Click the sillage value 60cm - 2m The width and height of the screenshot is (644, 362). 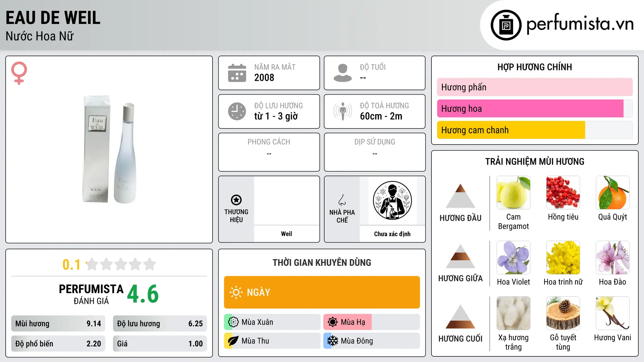point(381,116)
